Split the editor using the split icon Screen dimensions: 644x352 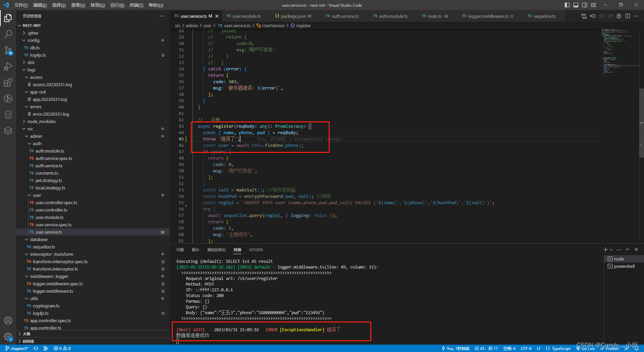(628, 16)
